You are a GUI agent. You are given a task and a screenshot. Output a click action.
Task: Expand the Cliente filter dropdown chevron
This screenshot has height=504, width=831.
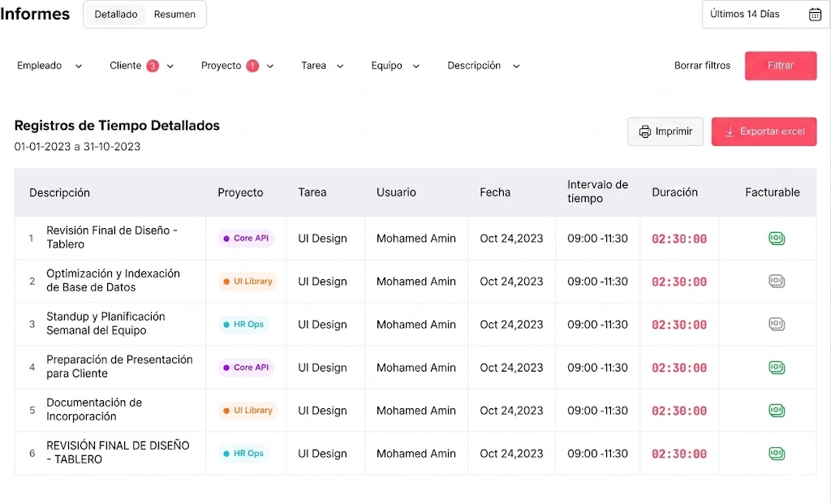170,67
